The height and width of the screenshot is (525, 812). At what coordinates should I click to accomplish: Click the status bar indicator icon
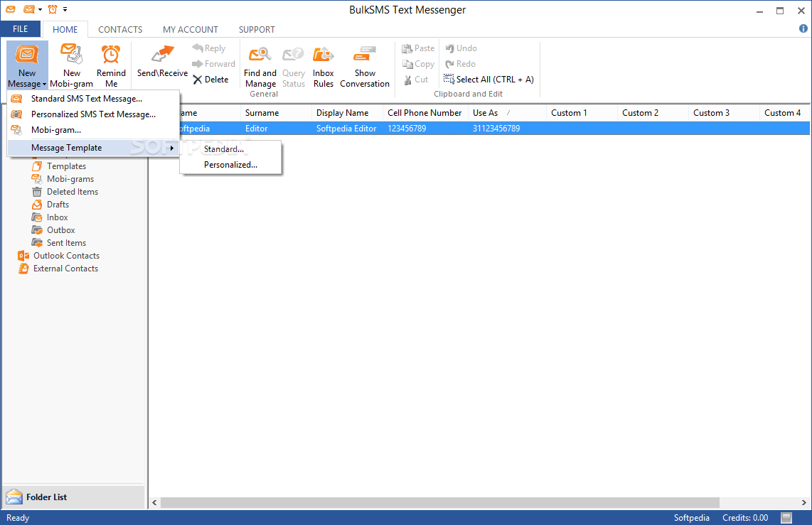click(786, 518)
